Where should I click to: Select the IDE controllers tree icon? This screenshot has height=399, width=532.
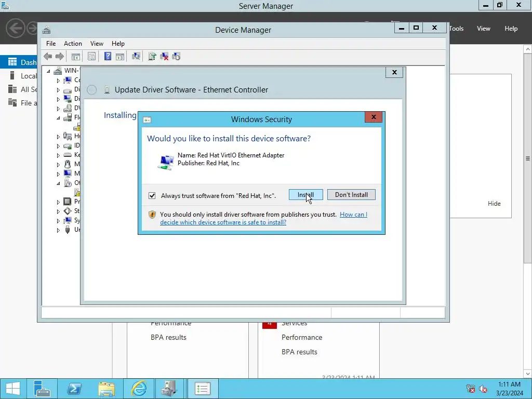tap(68, 145)
